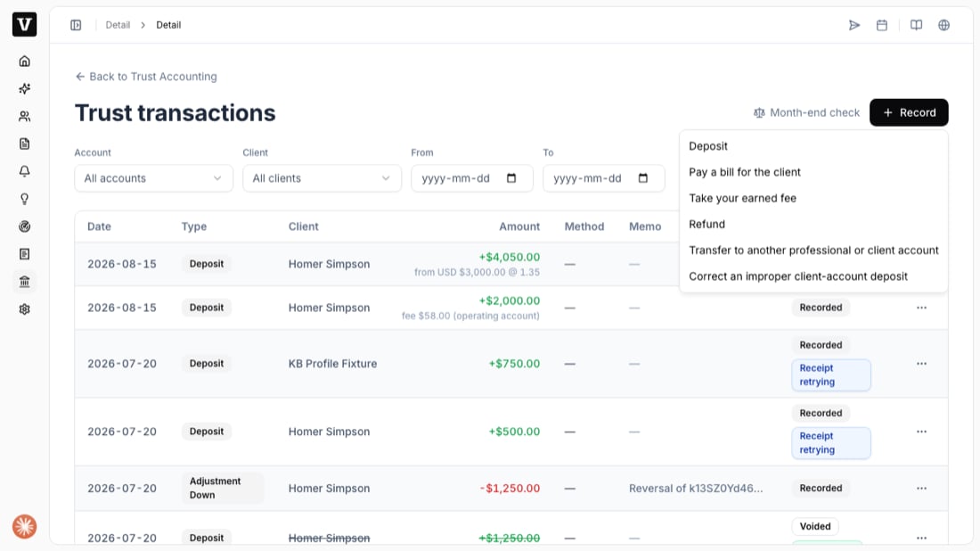Click the Amount column header
Image resolution: width=980 pixels, height=551 pixels.
pos(519,226)
